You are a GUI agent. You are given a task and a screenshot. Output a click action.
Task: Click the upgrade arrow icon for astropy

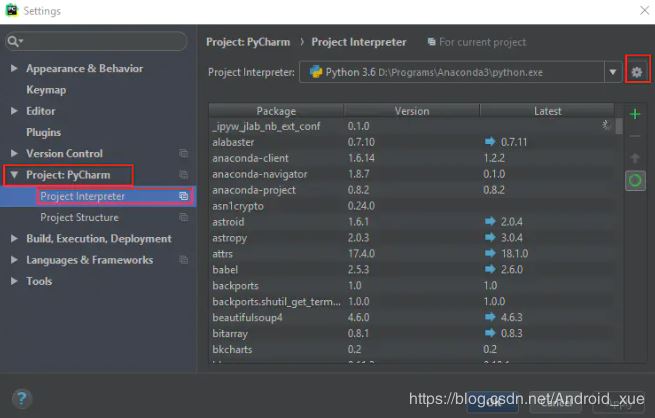490,237
